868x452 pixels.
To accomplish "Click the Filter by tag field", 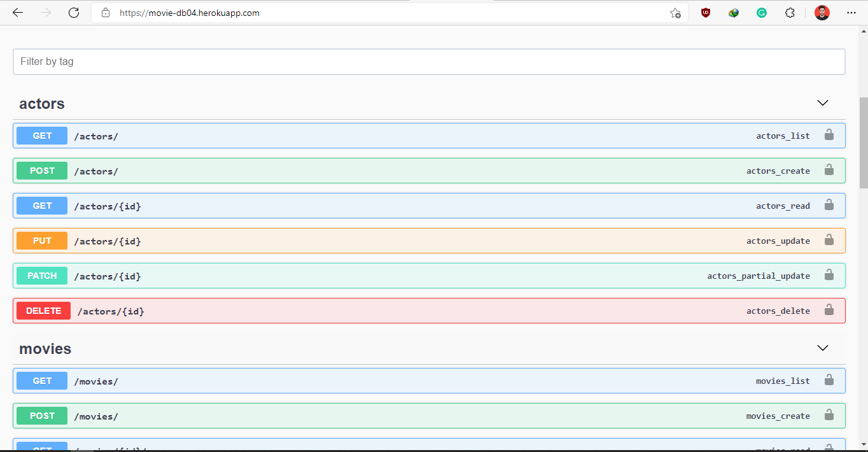I will [429, 62].
